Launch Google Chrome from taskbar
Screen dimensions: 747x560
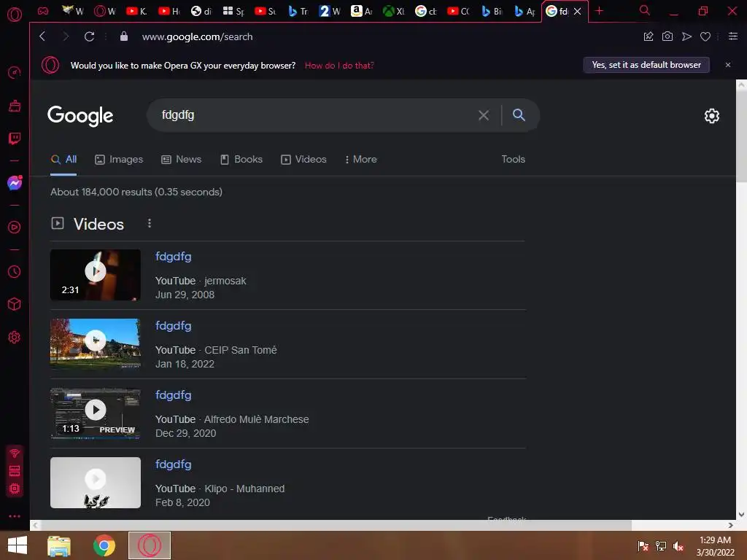(104, 545)
